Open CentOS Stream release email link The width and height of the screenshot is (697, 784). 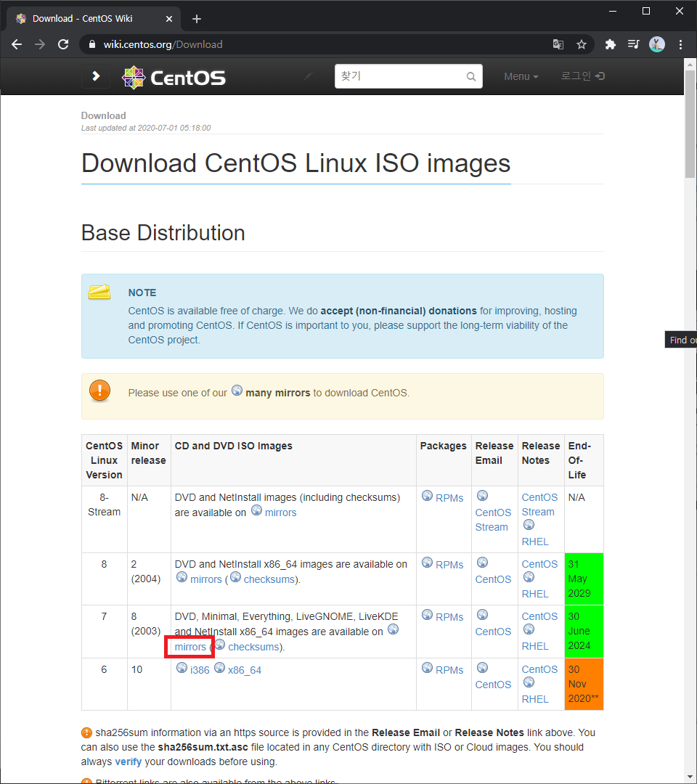pyautogui.click(x=493, y=520)
